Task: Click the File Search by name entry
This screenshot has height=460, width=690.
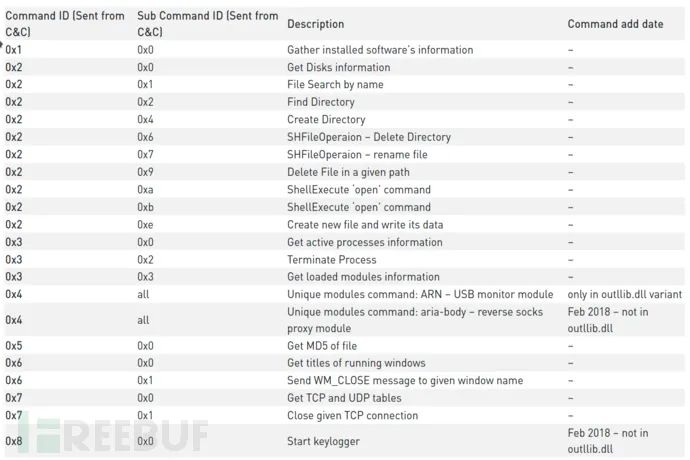Action: [335, 85]
